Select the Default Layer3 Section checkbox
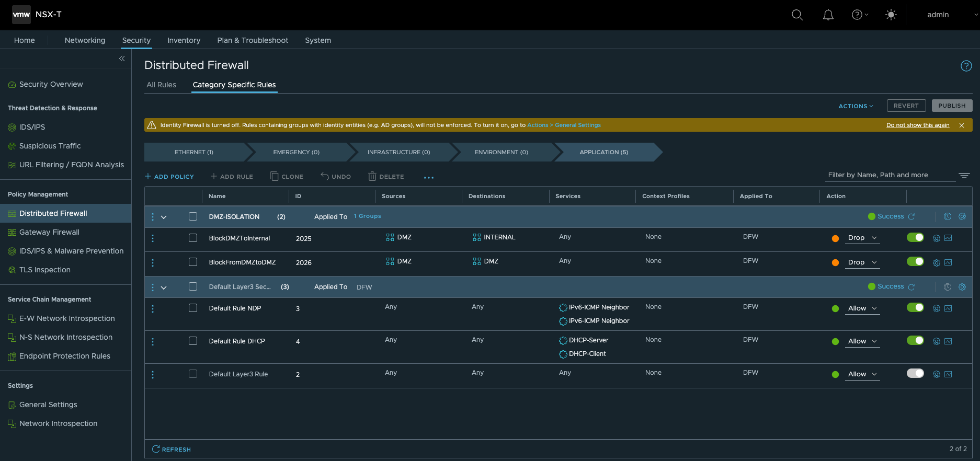The width and height of the screenshot is (980, 461). pyautogui.click(x=193, y=286)
